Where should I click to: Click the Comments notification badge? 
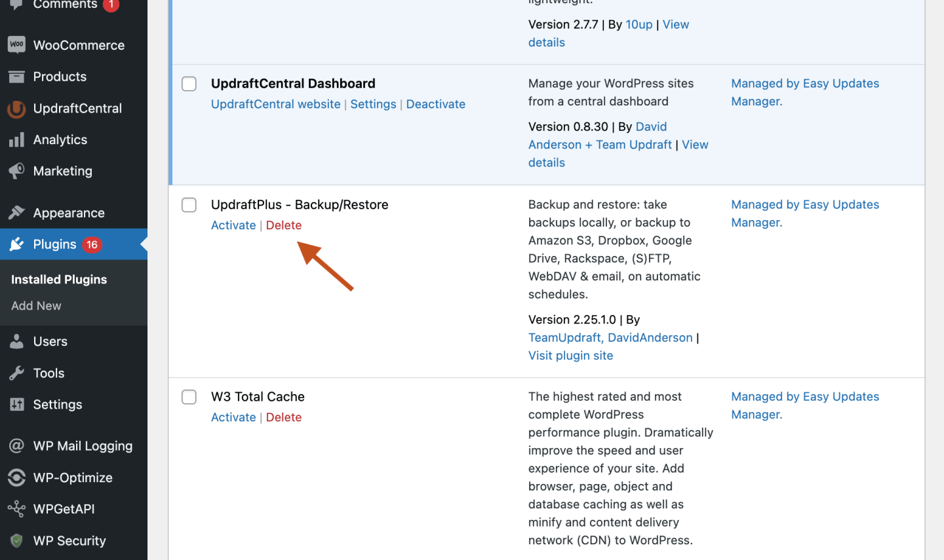click(111, 3)
